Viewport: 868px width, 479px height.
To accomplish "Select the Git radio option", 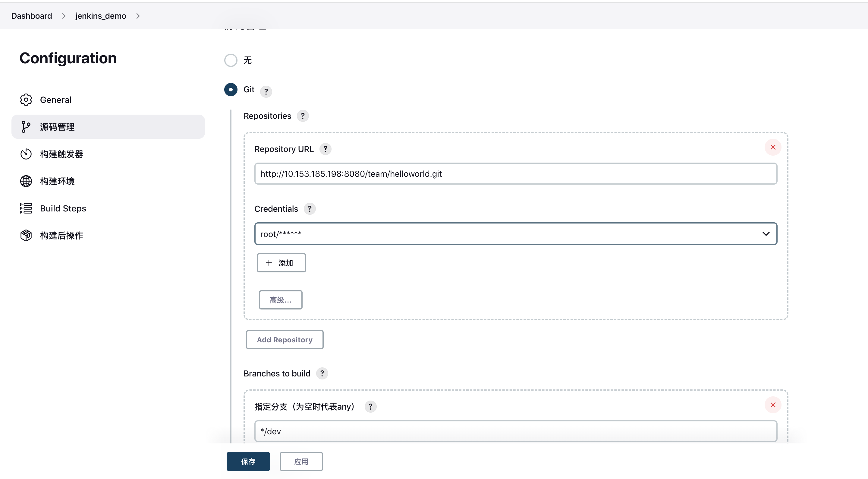I will coord(231,90).
